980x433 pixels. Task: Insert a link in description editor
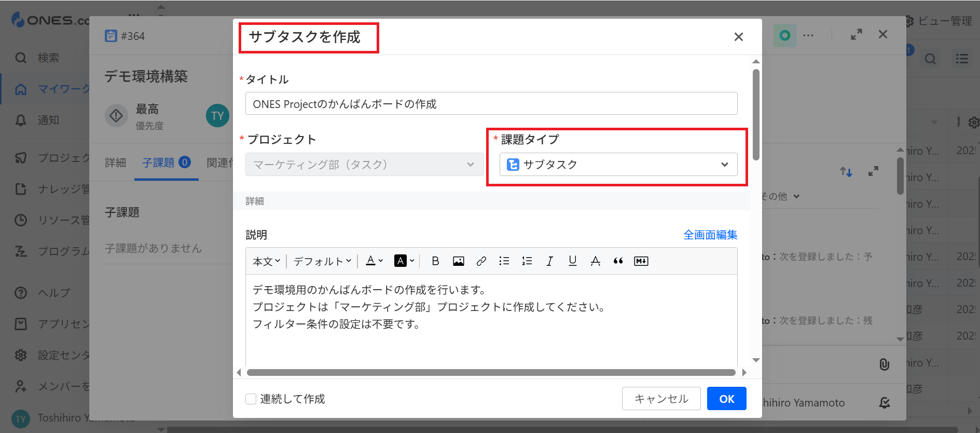[481, 261]
